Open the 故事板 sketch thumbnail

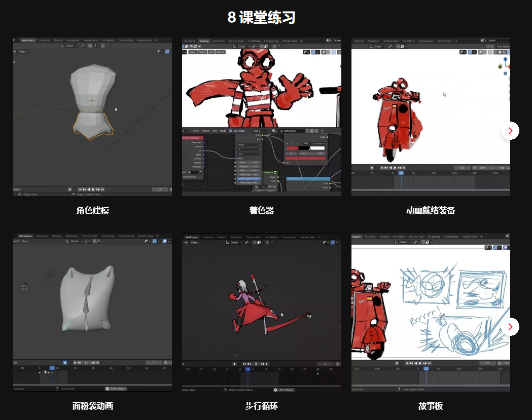(x=431, y=312)
